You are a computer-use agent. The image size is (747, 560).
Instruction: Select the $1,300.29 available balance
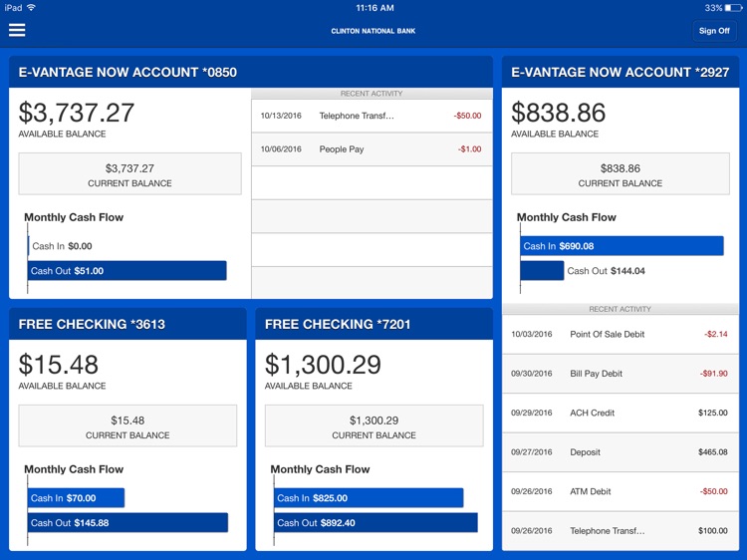(323, 365)
